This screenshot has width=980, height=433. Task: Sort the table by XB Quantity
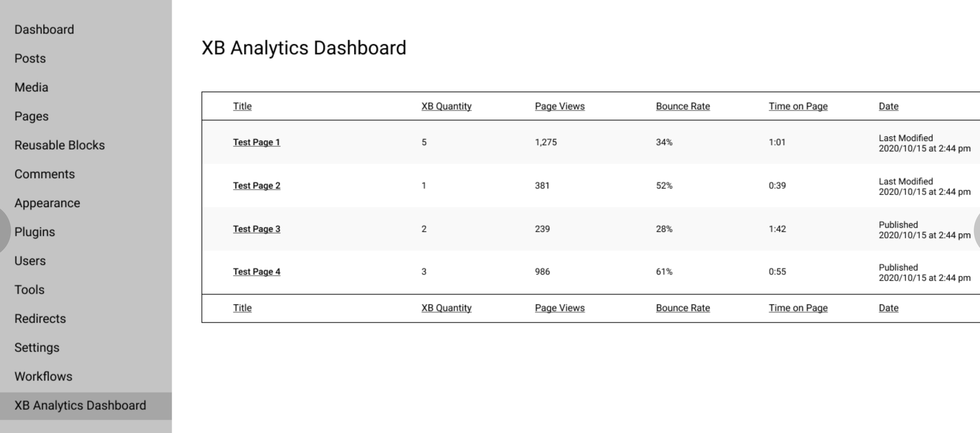click(446, 106)
